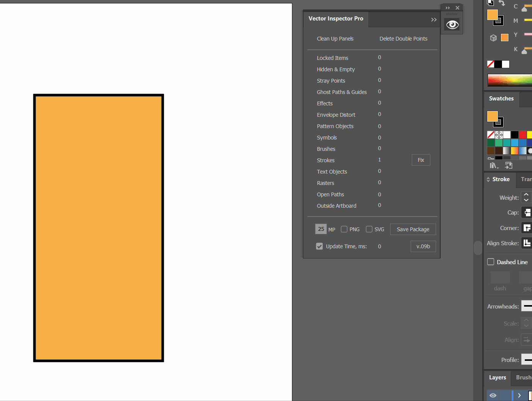Click the Open Paths label
Screen dimensions: 532x401
coord(330,194)
